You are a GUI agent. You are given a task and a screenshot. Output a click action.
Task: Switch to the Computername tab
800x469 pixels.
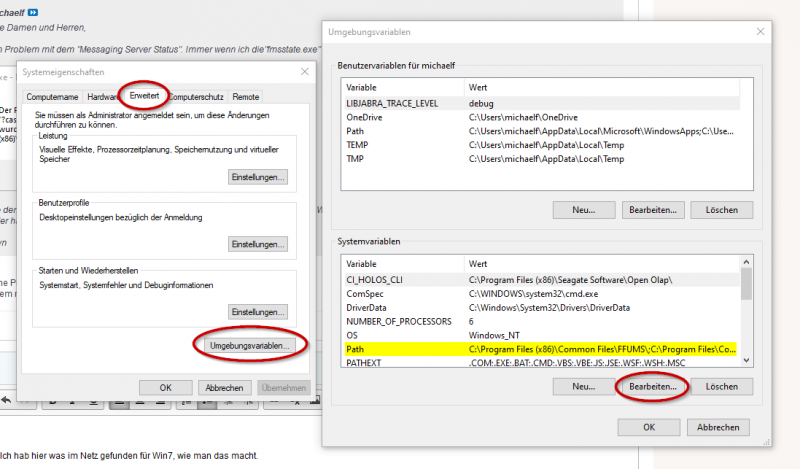(52, 97)
